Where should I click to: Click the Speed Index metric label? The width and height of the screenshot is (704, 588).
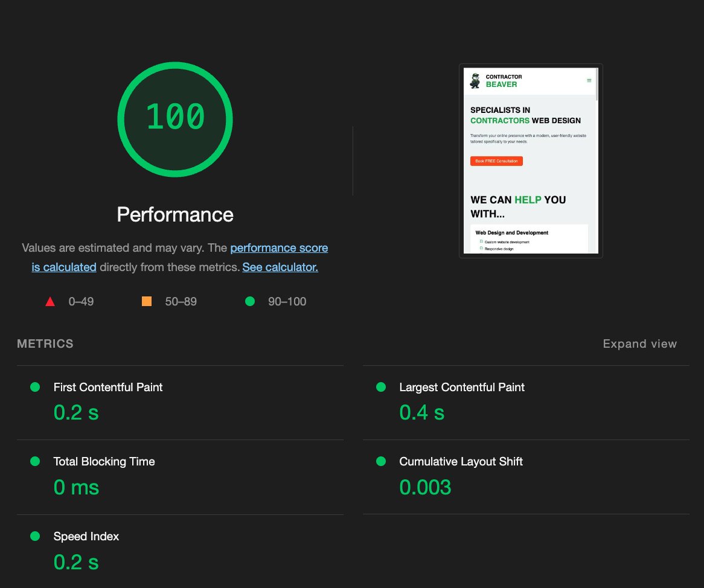(x=86, y=536)
